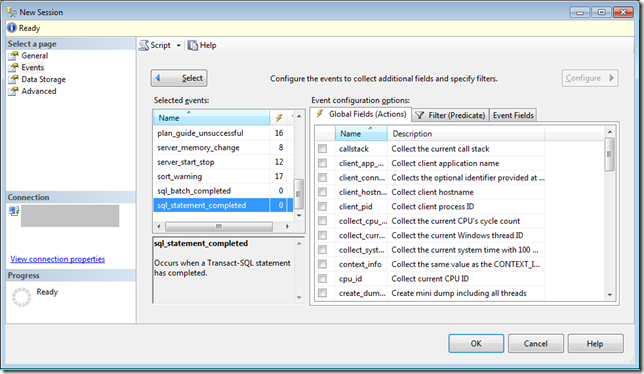Click events list horizontal scroll-left arrow
644x374 pixels.
pos(159,226)
